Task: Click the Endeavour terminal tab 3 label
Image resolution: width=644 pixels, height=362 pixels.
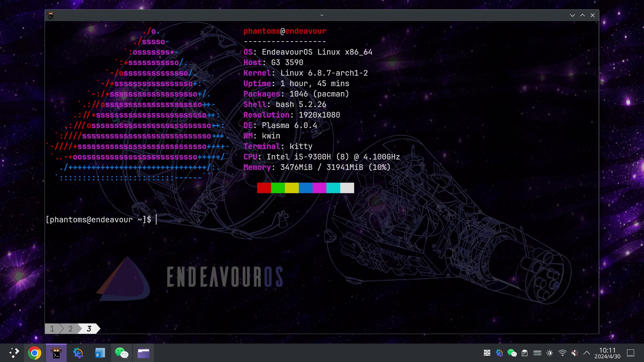Action: [89, 328]
